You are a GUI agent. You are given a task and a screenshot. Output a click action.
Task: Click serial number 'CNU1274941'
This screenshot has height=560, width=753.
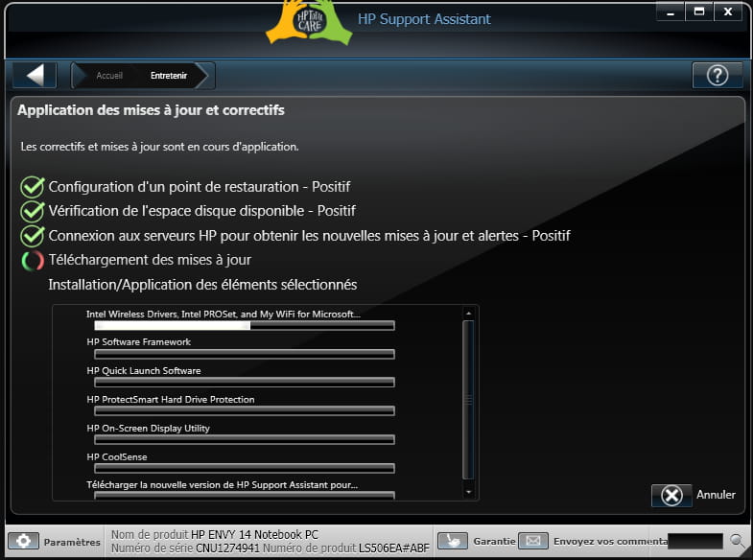coord(227,548)
